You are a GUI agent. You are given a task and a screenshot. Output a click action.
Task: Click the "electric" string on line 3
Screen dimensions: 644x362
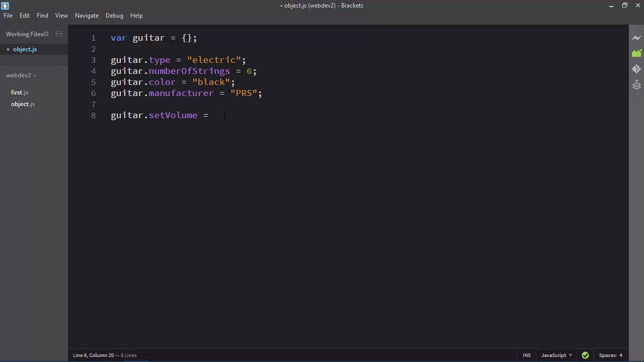[x=214, y=60]
